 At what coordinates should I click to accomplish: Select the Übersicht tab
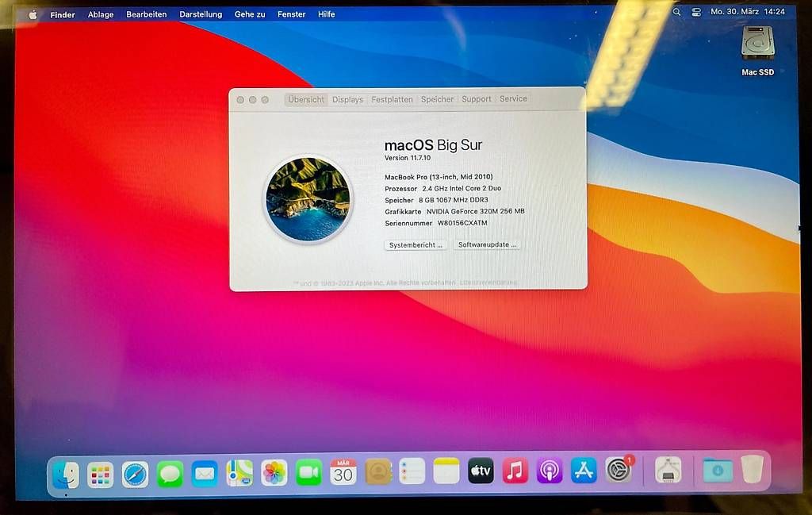pyautogui.click(x=306, y=99)
